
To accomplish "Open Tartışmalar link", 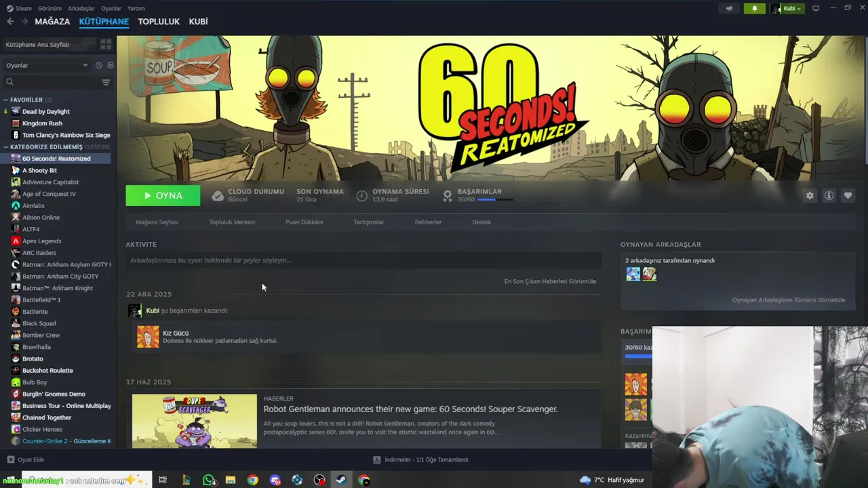I will point(369,222).
